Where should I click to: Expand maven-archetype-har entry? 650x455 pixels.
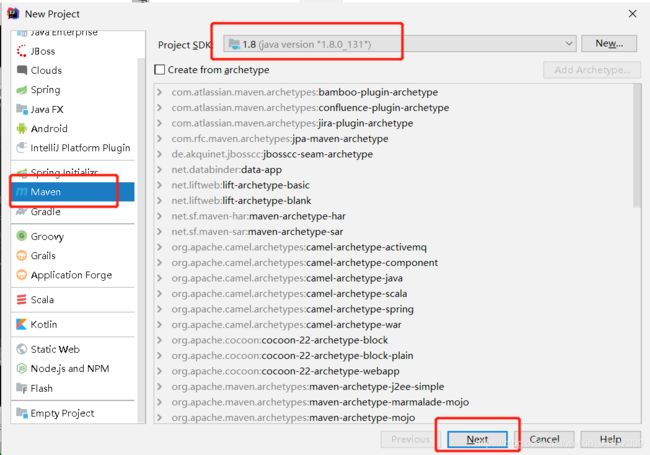click(159, 216)
